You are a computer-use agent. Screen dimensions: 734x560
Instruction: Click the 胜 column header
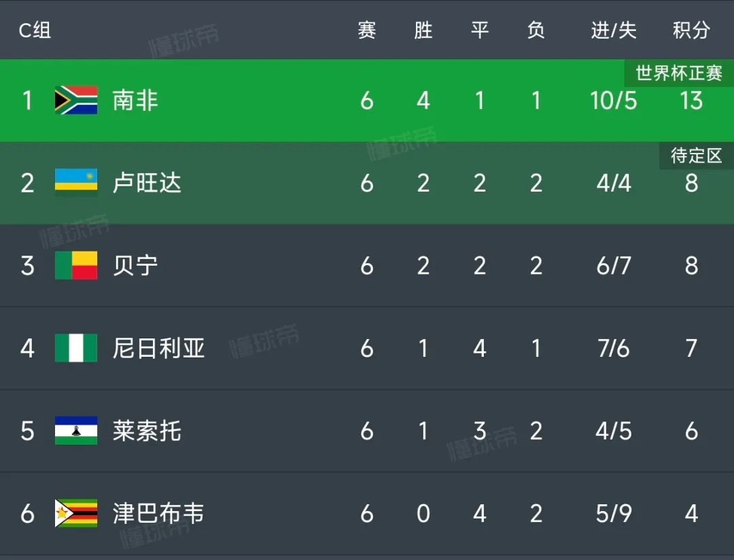[x=423, y=30]
